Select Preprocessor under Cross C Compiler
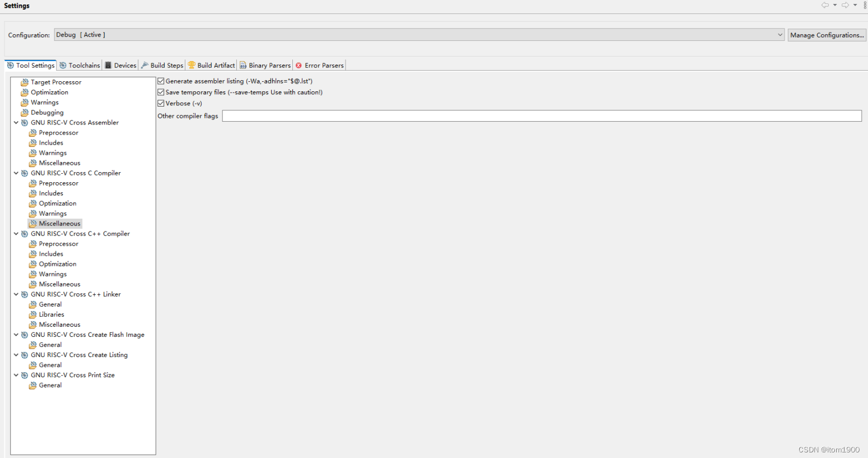Screen dimensions: 868x458 [58, 183]
